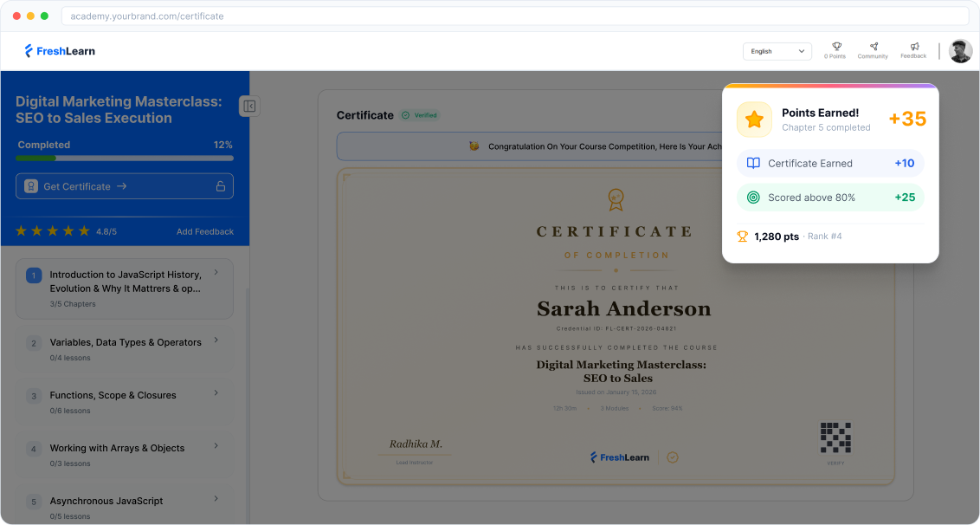Click the certificate book icon beside Certificate Earned

click(752, 162)
